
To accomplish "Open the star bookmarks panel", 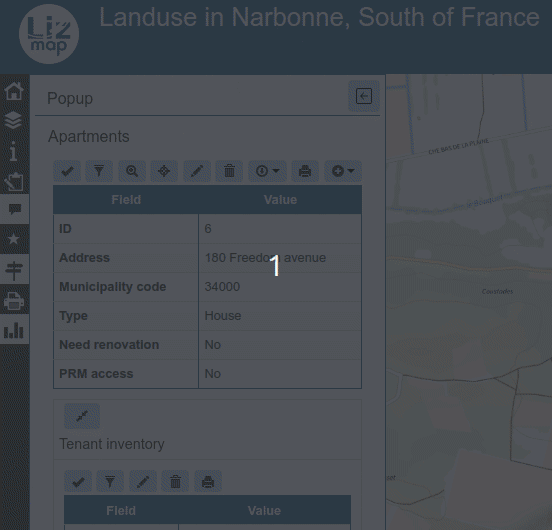I will (14, 239).
